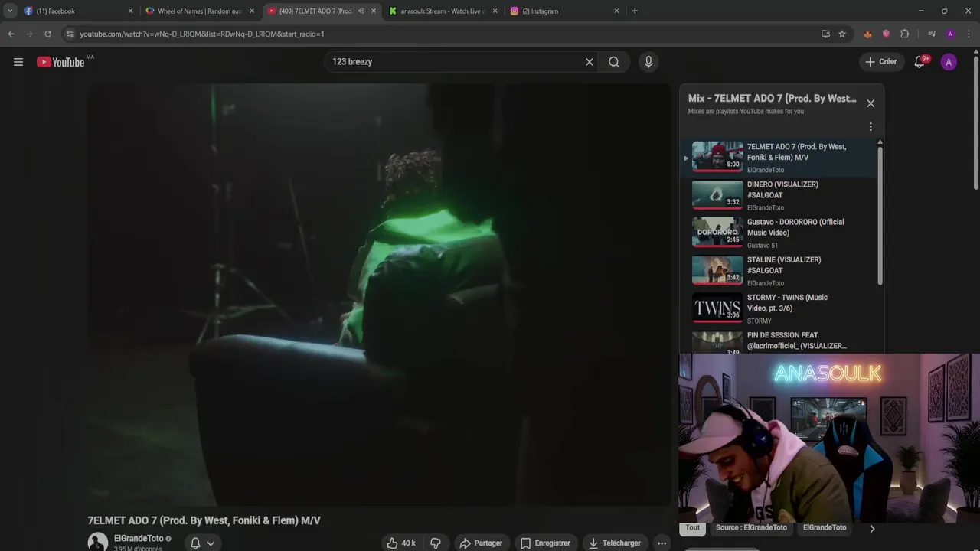Play DINERO (VISUALIZER) from the mix
Screen dimensions: 980x551
pyautogui.click(x=778, y=195)
